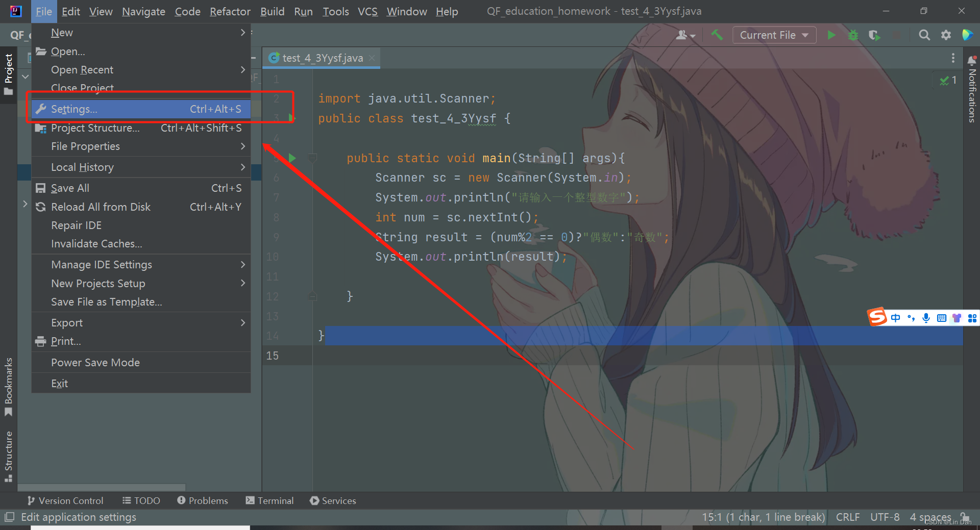Choose Open... menu item
This screenshot has height=530, width=980.
(141, 52)
